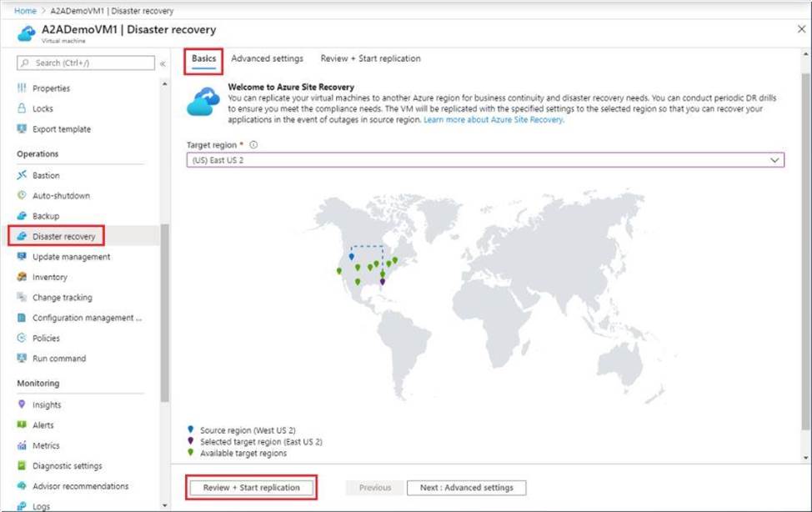Click the Change tracking icon
The image size is (812, 512).
[23, 298]
